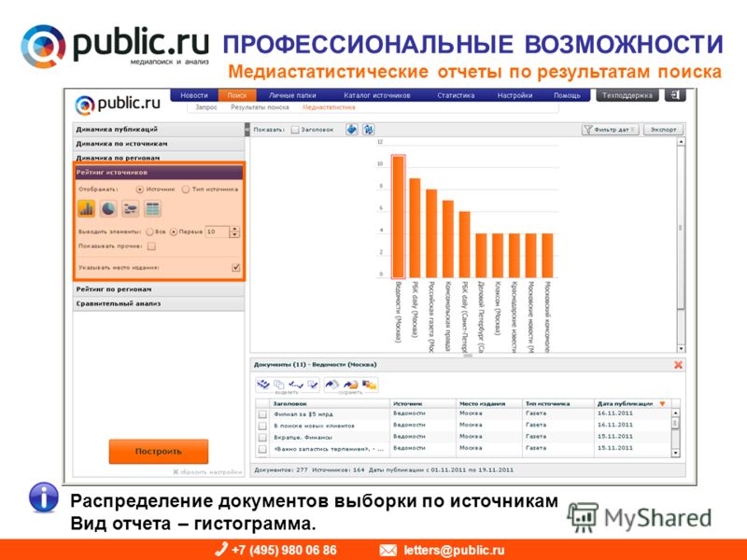The width and height of the screenshot is (747, 560).
Task: Select the bar chart report view icon
Action: click(x=86, y=208)
